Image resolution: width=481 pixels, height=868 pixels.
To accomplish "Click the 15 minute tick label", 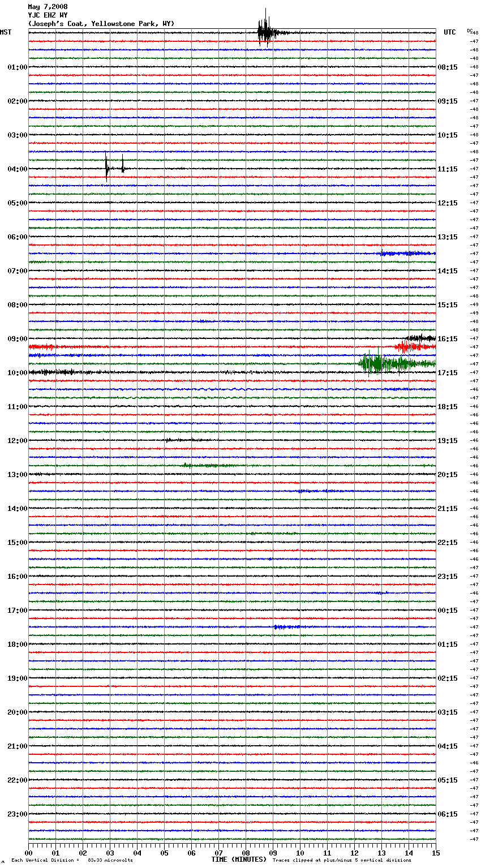I will pyautogui.click(x=436, y=853).
